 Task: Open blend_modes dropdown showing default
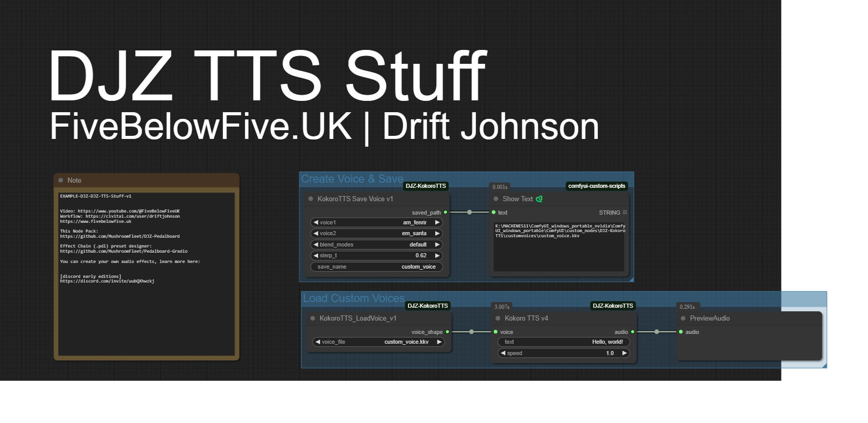click(x=377, y=244)
